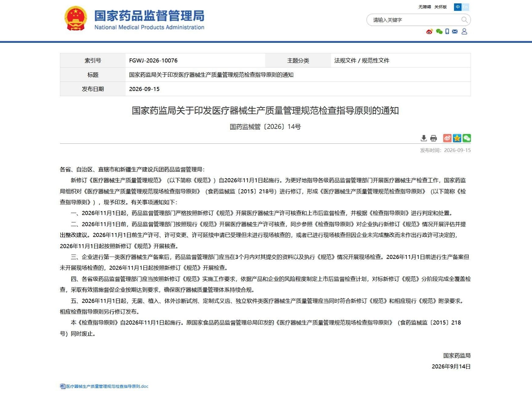Share article to Weibo via red icon
Image resolution: width=532 pixels, height=399 pixels.
point(447,138)
